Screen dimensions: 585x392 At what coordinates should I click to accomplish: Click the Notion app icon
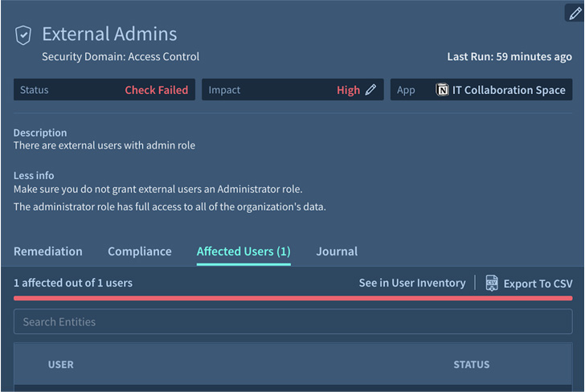click(442, 90)
